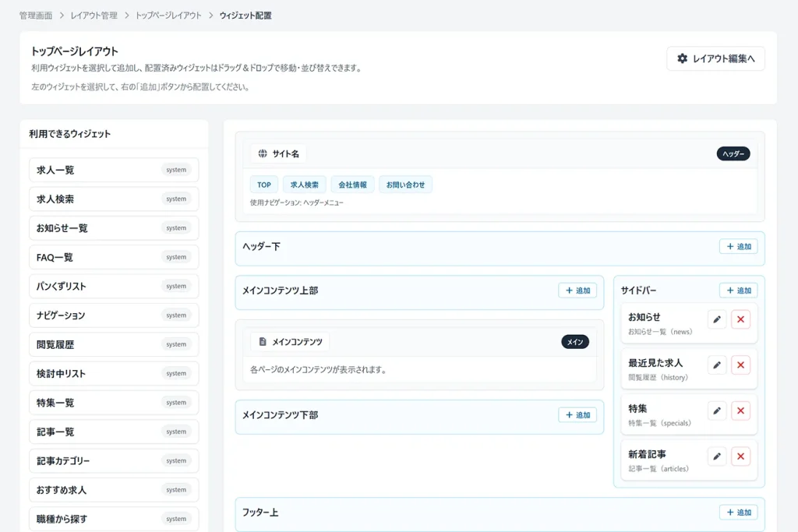Click the お問い合わせ navigation chip
798x532 pixels.
[405, 185]
